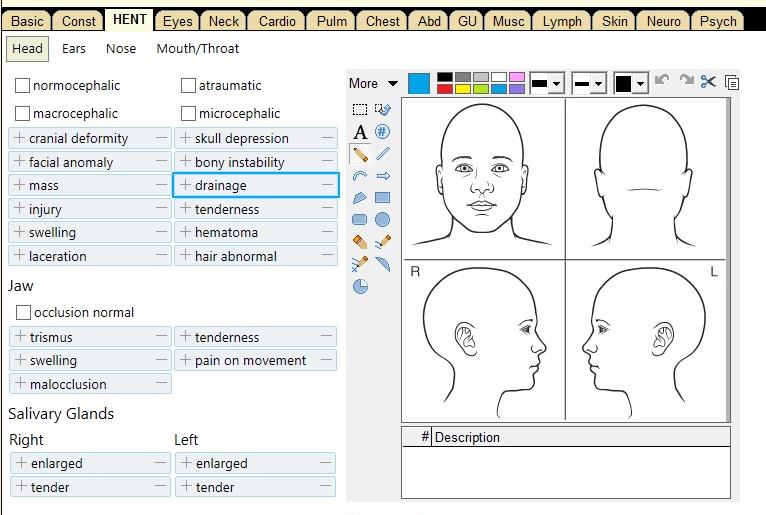The height and width of the screenshot is (515, 766).
Task: Click the drainage finding button
Action: click(255, 185)
